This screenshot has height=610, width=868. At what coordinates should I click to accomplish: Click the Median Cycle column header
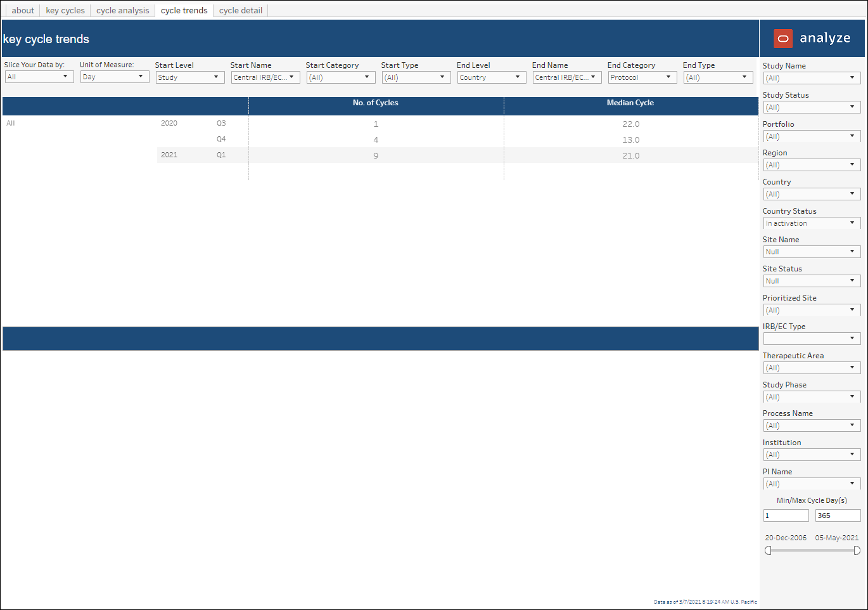[x=630, y=103]
